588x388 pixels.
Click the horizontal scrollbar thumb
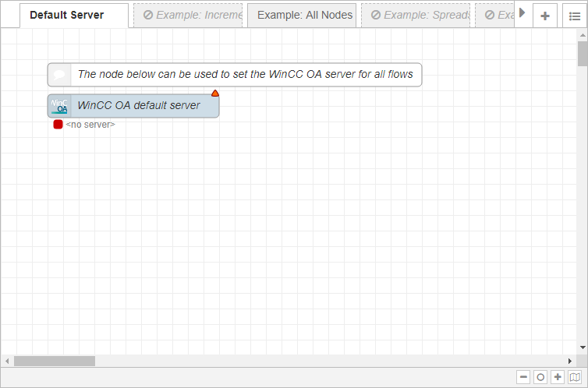coord(55,361)
